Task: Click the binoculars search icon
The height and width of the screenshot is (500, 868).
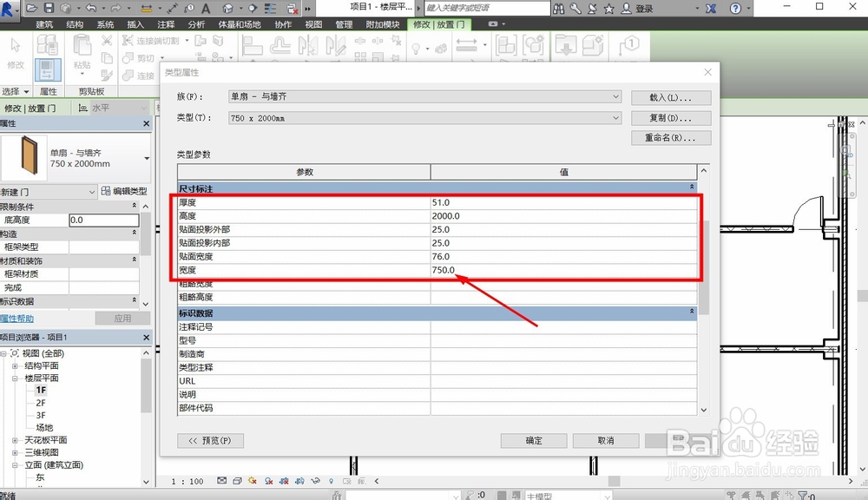Action: coord(559,9)
